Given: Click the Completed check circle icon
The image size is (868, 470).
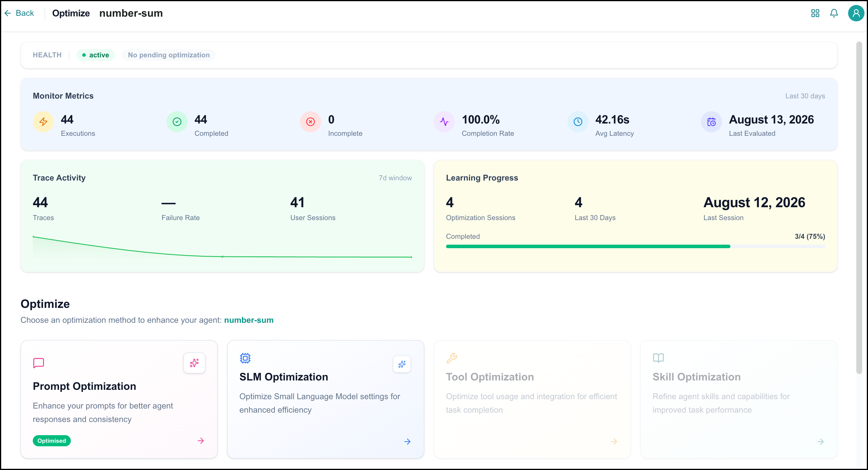Looking at the screenshot, I should (x=177, y=122).
